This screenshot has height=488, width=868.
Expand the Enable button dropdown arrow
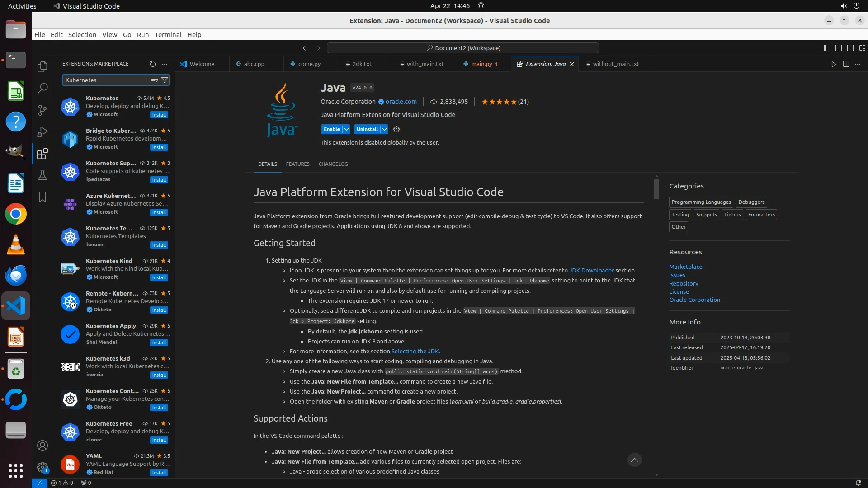(346, 129)
